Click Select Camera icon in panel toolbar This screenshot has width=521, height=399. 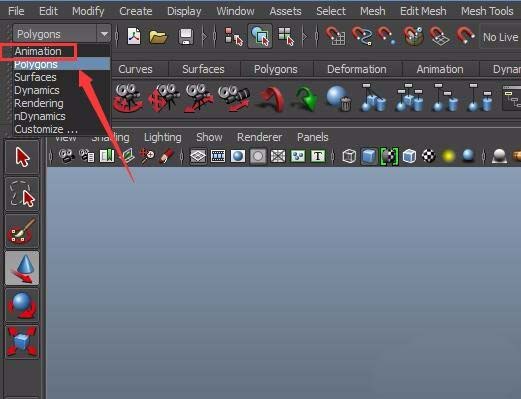click(x=66, y=156)
